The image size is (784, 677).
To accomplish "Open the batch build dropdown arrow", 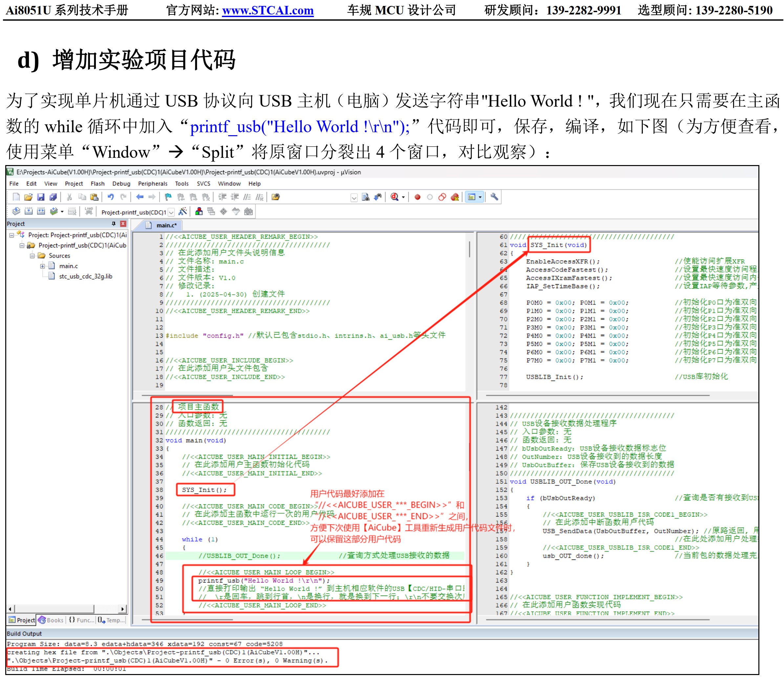I will click(62, 212).
